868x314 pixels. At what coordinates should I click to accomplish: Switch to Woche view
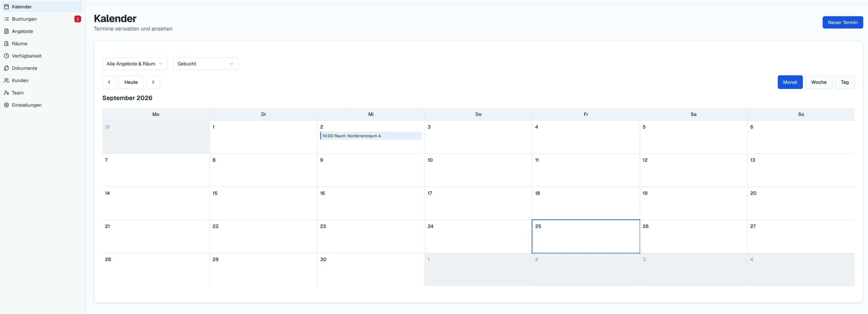(x=819, y=82)
